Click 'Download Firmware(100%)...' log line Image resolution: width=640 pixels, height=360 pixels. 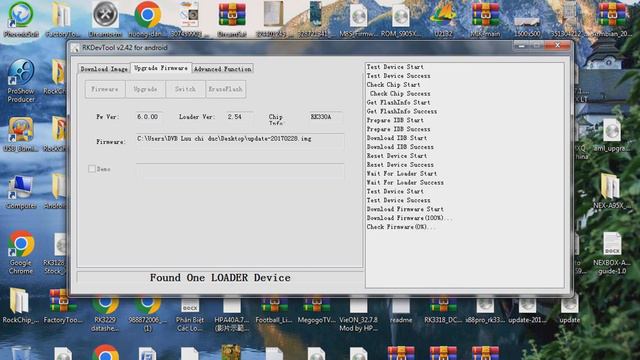coord(409,218)
